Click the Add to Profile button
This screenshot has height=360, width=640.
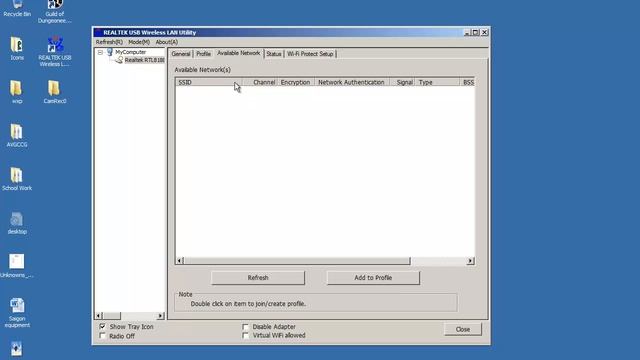click(x=373, y=278)
